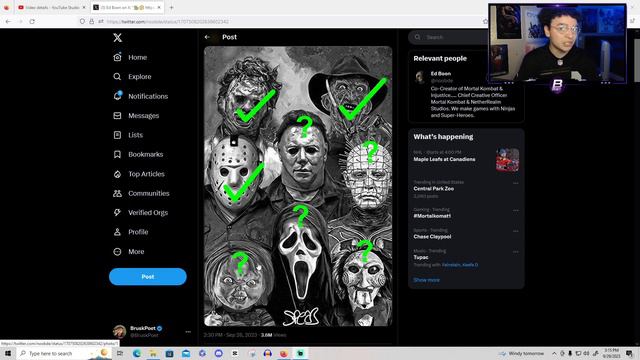Open the Central Park Zoo trend

click(433, 189)
